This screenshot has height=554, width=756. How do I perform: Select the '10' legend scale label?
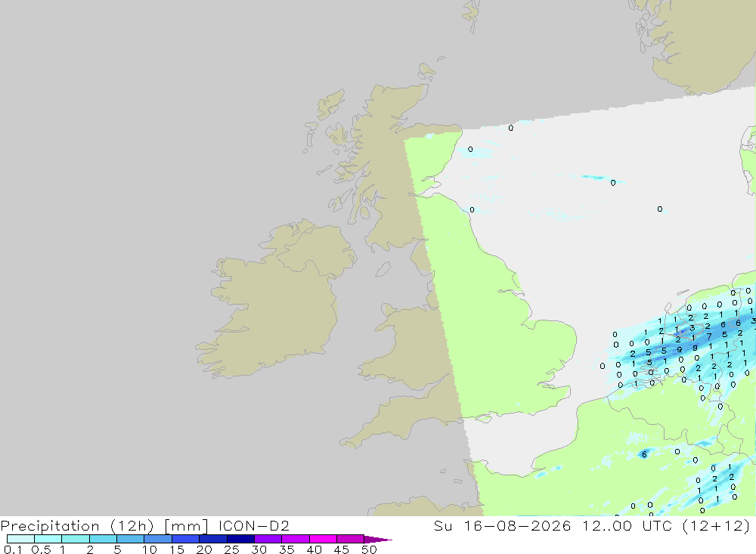coord(150,549)
